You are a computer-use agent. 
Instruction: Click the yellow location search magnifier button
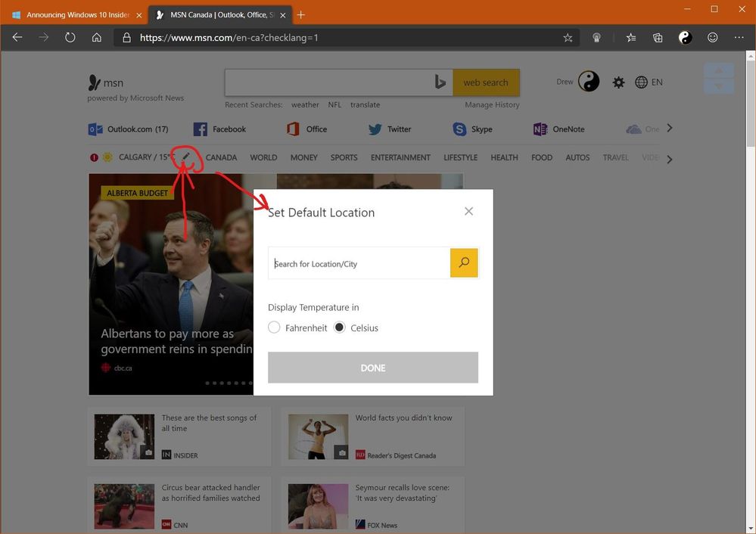(464, 262)
